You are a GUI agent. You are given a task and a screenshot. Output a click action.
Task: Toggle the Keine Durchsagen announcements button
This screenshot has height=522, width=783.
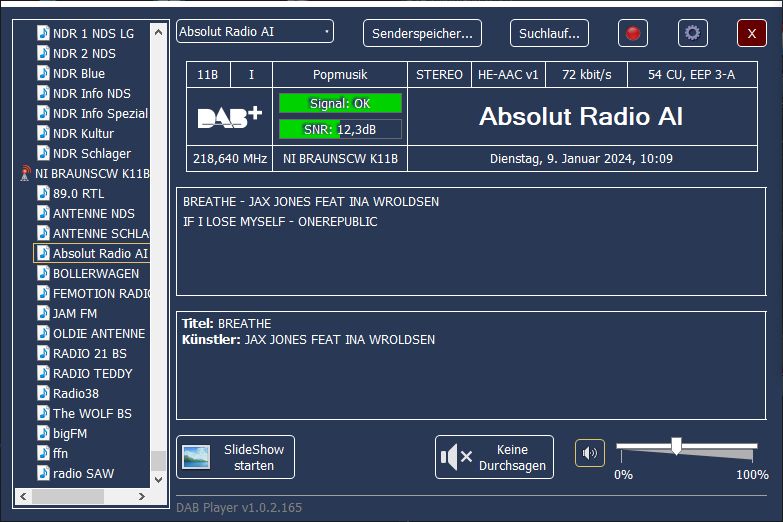[x=494, y=457]
